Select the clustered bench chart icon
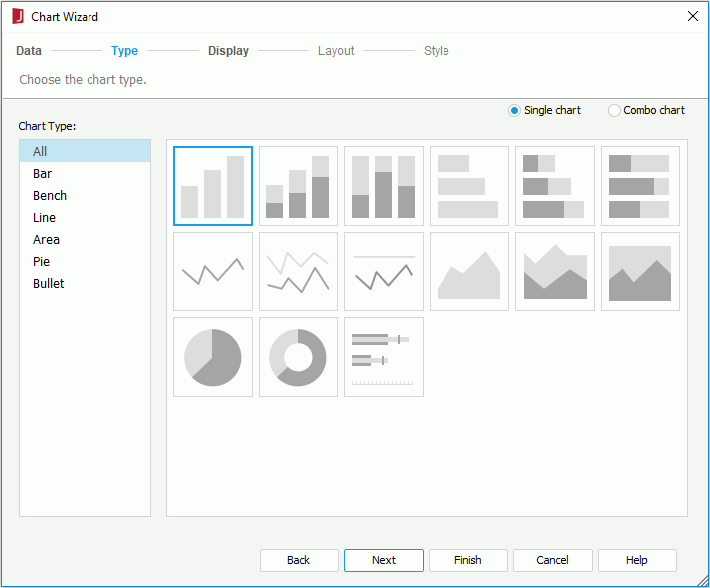The height and width of the screenshot is (588, 710). tap(469, 186)
